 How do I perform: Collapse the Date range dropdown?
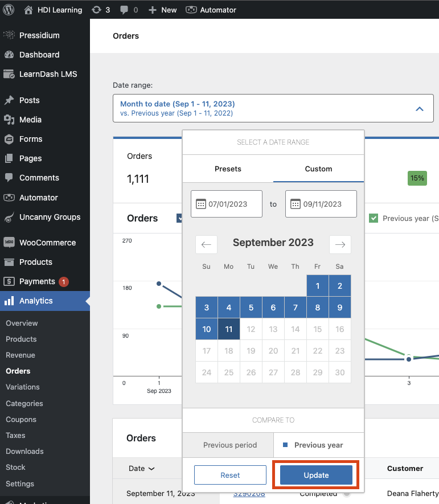point(420,108)
